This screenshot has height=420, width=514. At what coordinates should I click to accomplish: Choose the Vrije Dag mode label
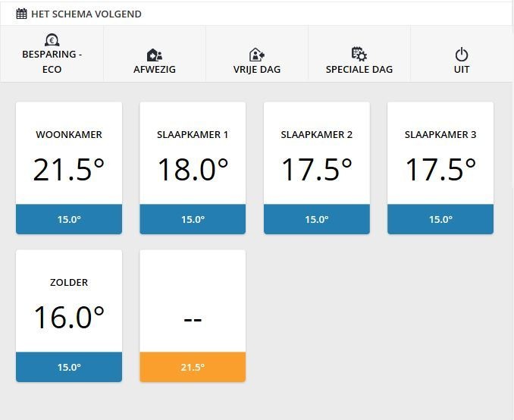click(256, 69)
